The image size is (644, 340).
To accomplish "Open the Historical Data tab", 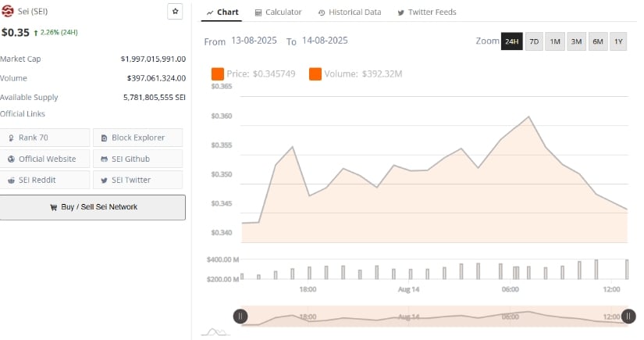I will pos(350,13).
